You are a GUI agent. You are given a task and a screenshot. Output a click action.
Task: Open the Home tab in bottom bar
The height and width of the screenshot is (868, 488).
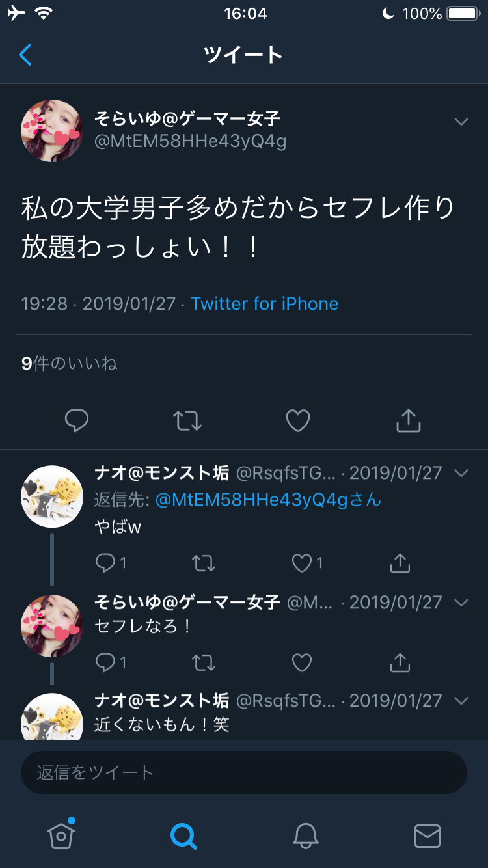tap(61, 834)
